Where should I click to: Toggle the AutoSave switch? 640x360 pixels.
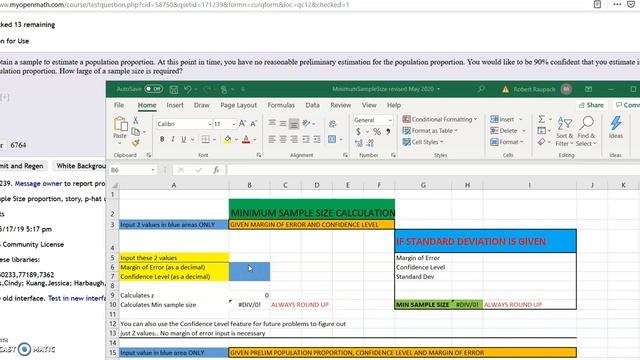tap(153, 89)
